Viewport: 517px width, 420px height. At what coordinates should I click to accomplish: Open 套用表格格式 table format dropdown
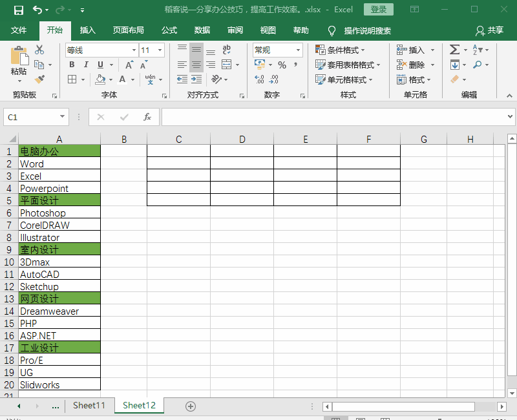pyautogui.click(x=348, y=65)
